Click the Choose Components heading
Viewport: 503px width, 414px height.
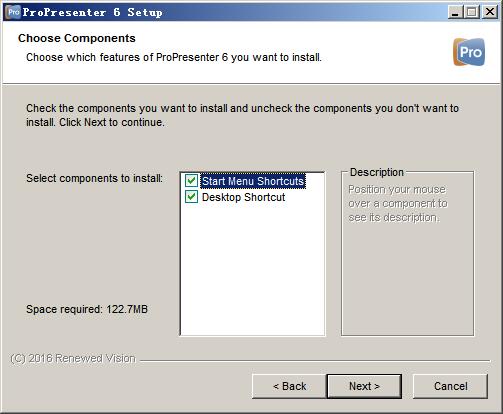point(77,38)
